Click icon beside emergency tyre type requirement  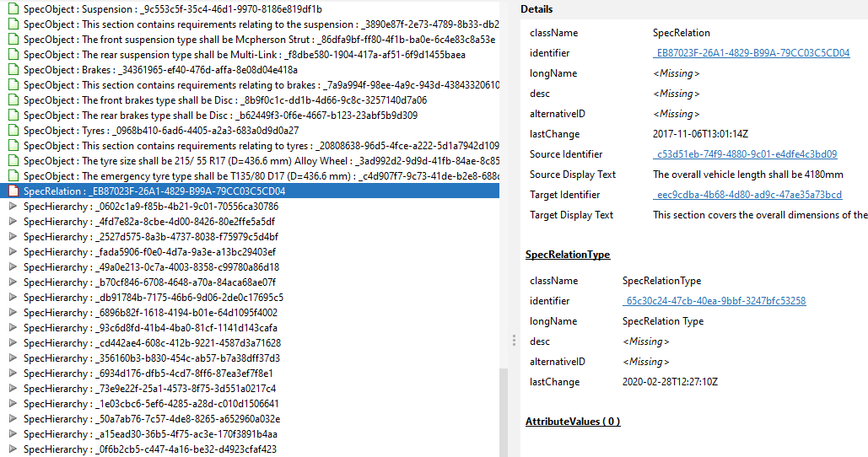pyautogui.click(x=13, y=176)
